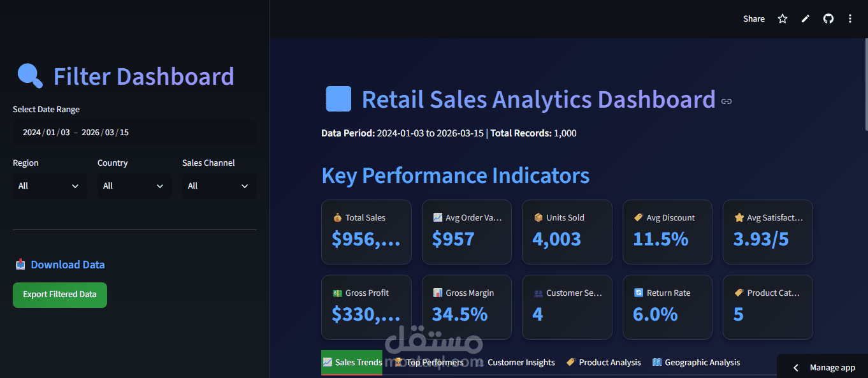Click the Data Period summary text
Screen dimensions: 868x378
(x=449, y=133)
